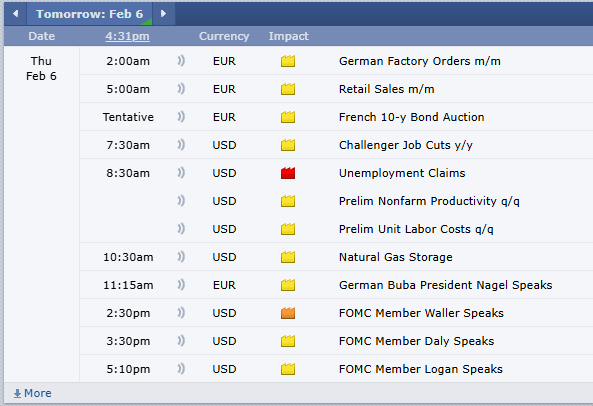Screen dimensions: 593x406
Task: Toggle alert for Prelim Unit Labor Costs
Action: [181, 228]
